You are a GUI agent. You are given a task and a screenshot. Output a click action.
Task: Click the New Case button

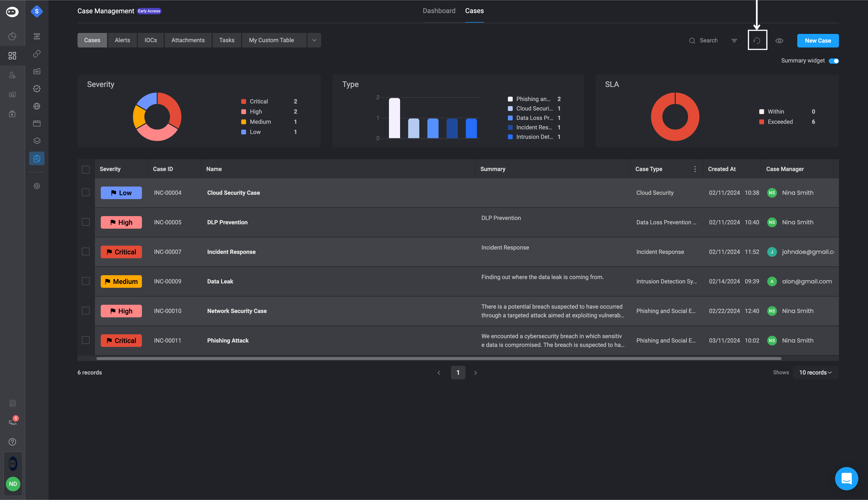click(818, 40)
